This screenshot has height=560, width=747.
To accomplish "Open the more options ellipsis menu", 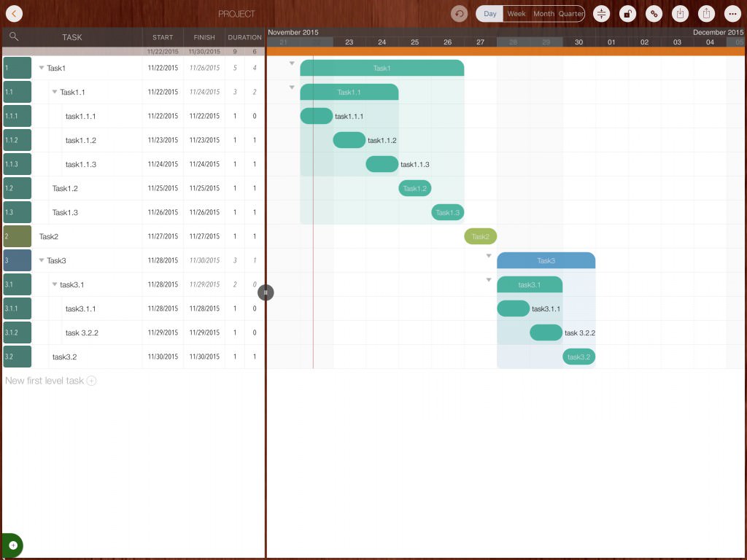I will 732,14.
